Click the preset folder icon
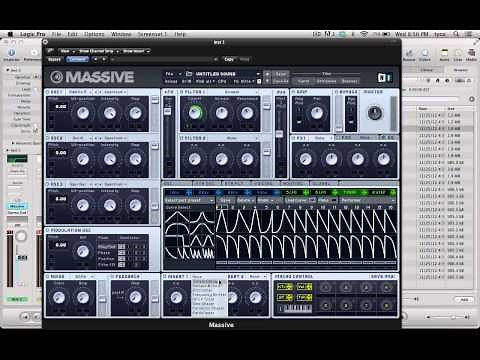 (x=189, y=74)
